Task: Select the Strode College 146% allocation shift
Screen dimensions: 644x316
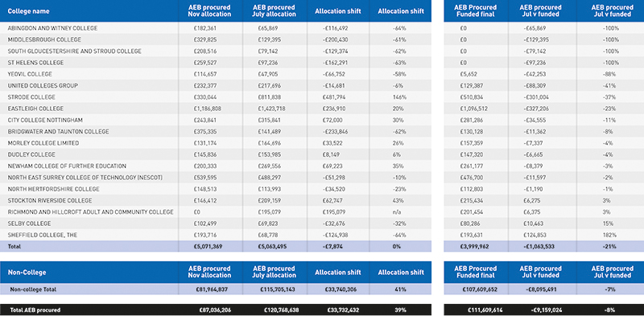Action: point(400,97)
